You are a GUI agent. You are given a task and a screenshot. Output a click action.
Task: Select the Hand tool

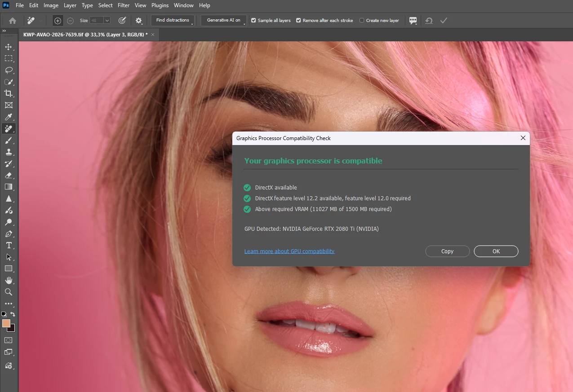(x=9, y=280)
